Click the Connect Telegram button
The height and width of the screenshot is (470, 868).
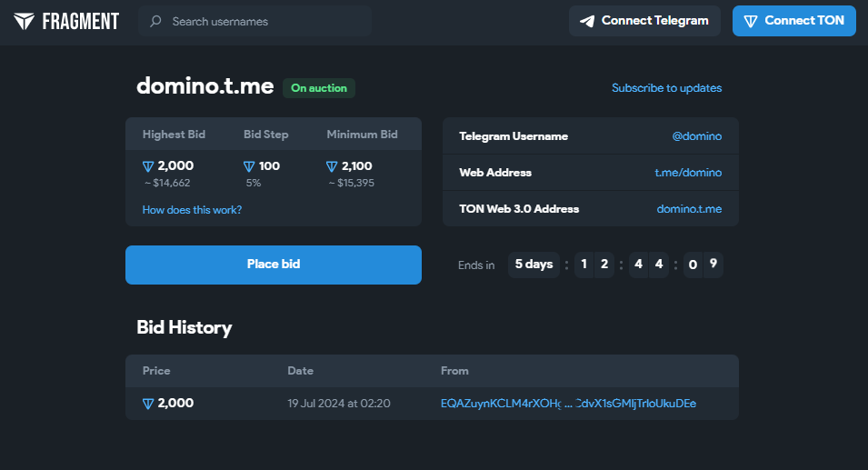tap(644, 21)
